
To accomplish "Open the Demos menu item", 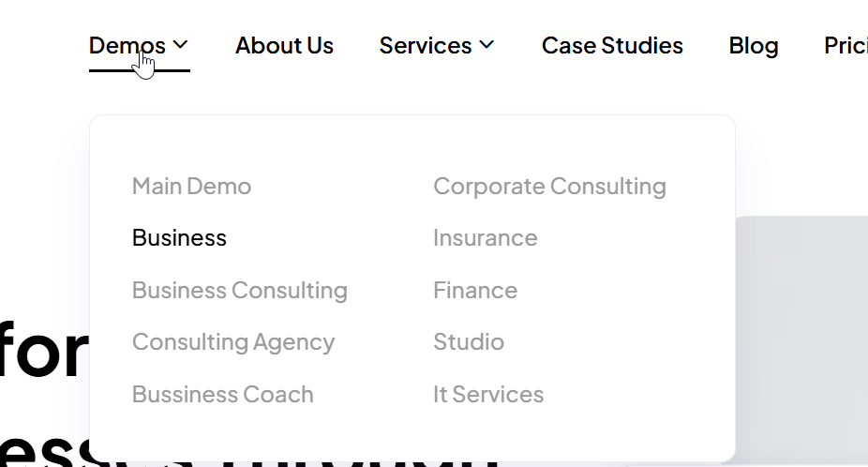I will [127, 45].
